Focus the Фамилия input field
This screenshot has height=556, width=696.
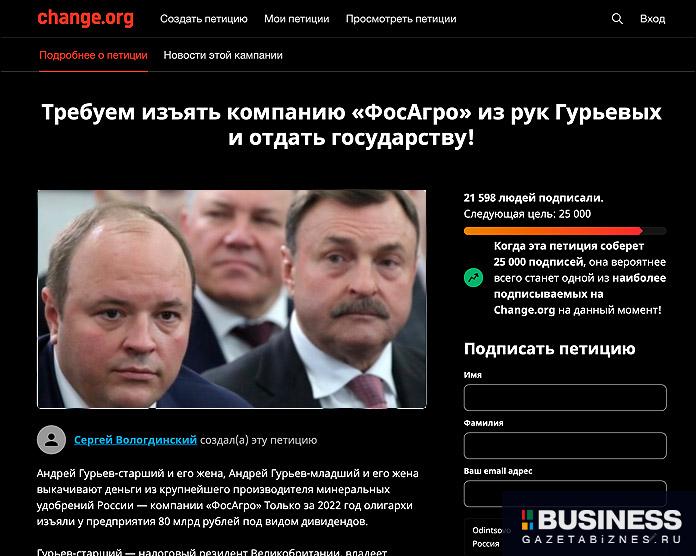point(565,446)
